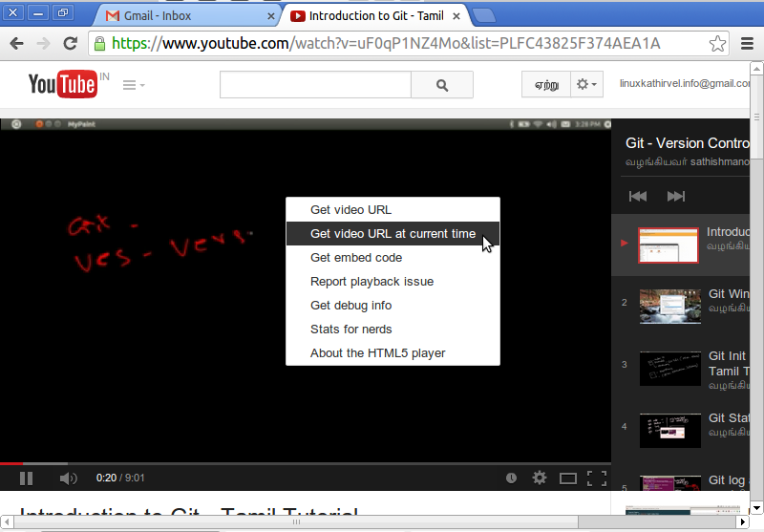Go to the previous playlist video
This screenshot has height=532, width=764.
pos(638,196)
